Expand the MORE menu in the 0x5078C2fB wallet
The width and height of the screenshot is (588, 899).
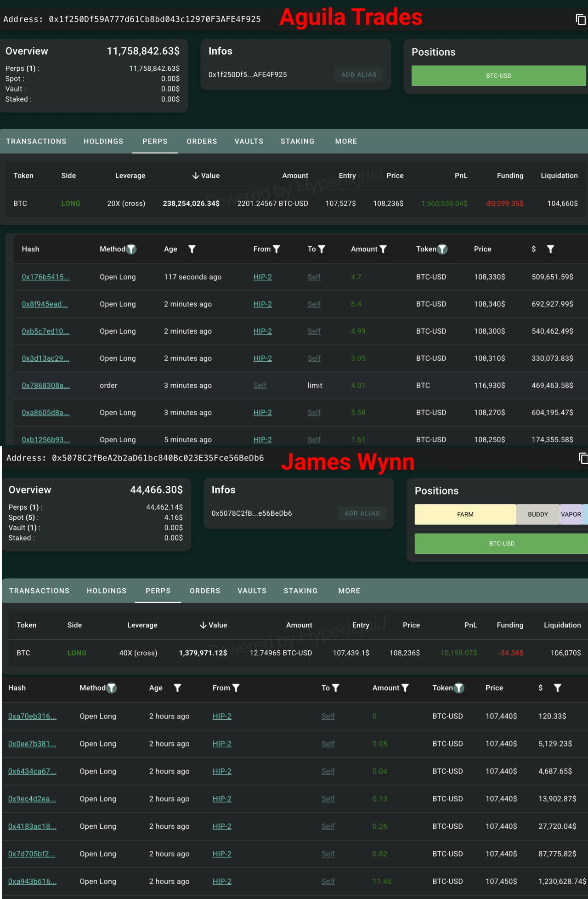[x=349, y=591]
